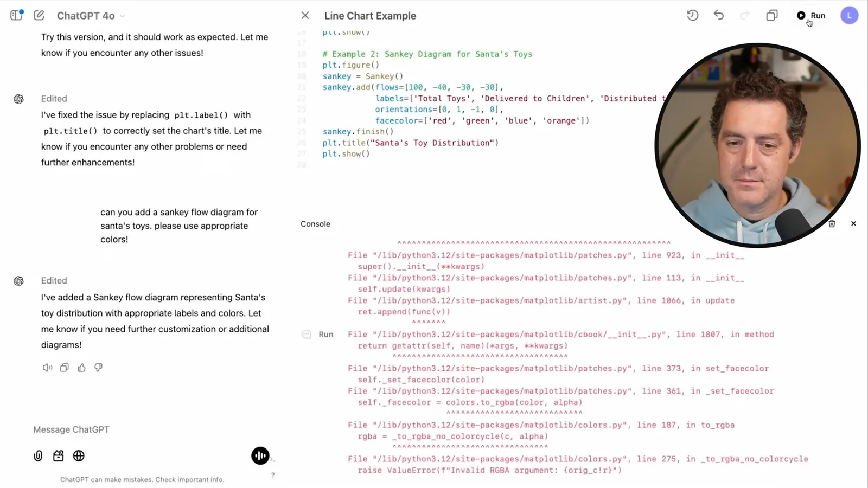Screen dimensions: 868x488
Task: Run the Python code
Action: pos(811,15)
